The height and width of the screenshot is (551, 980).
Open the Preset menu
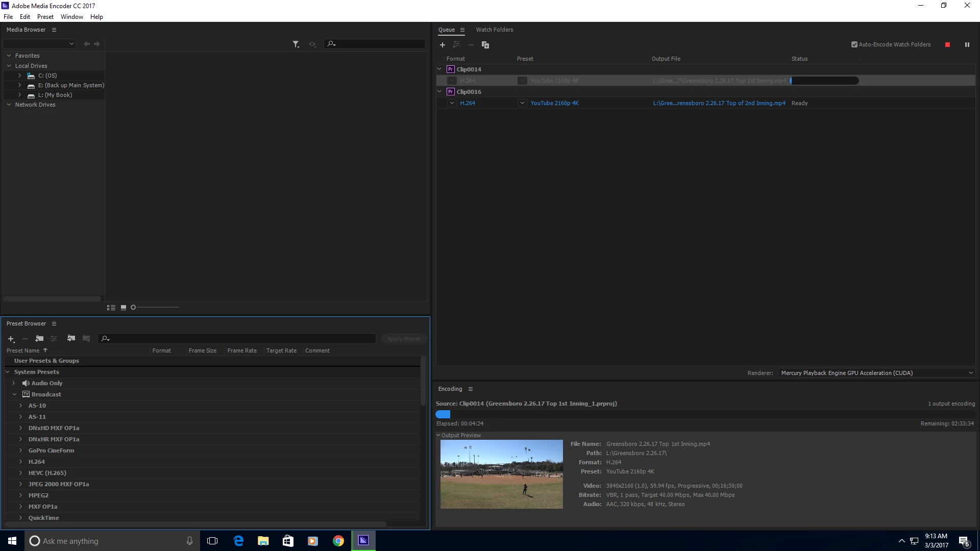tap(45, 17)
